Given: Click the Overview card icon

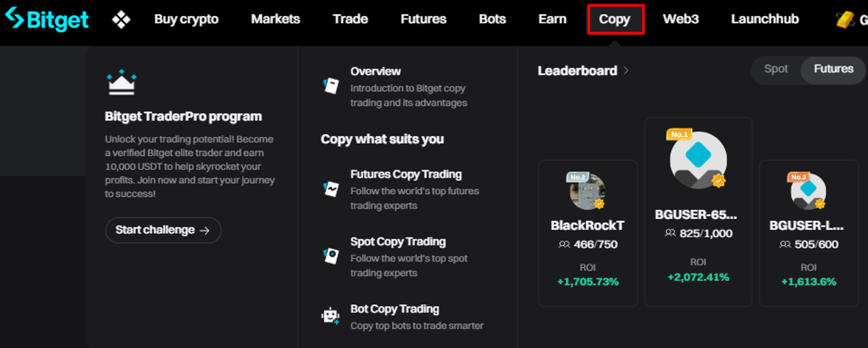Looking at the screenshot, I should pyautogui.click(x=331, y=86).
